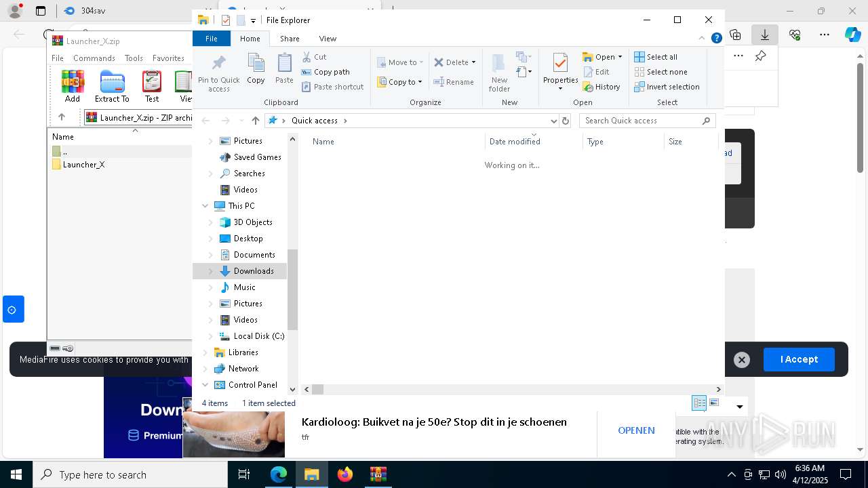Open Task View on the taskbar
Screen dimensions: 868x488
[x=244, y=474]
